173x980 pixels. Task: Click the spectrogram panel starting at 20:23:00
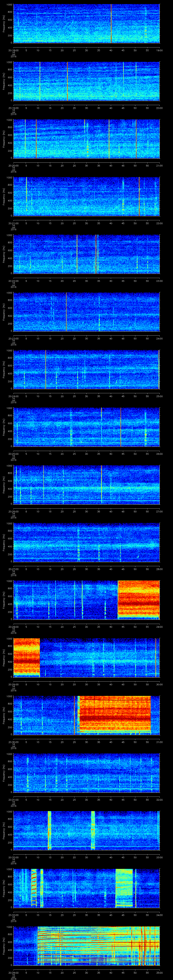(87, 312)
